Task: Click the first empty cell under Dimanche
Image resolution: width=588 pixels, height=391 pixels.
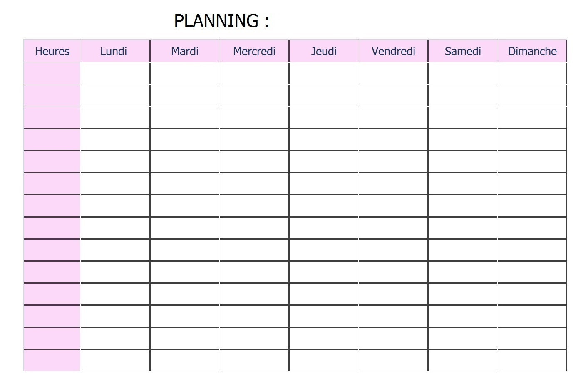Action: point(532,74)
